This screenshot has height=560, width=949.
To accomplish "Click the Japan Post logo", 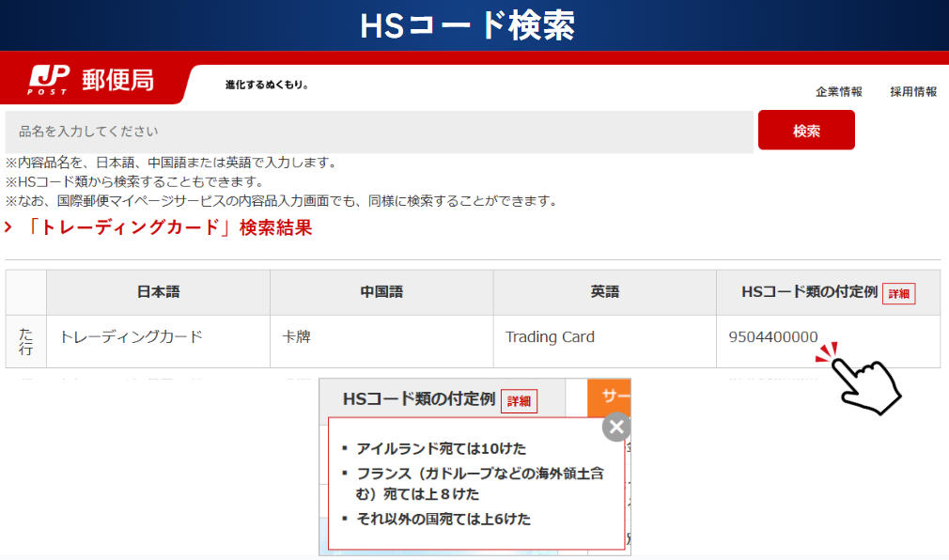I will [91, 81].
